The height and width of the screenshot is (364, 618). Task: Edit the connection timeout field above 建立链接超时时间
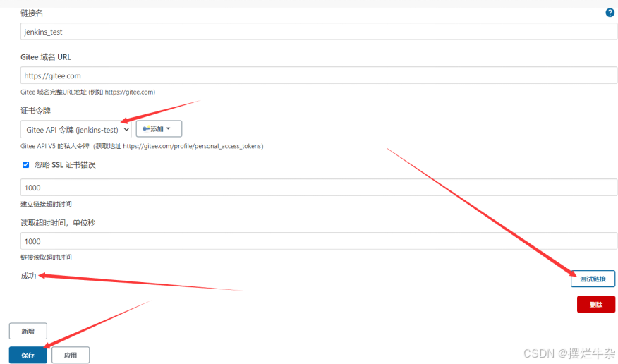[x=318, y=188]
